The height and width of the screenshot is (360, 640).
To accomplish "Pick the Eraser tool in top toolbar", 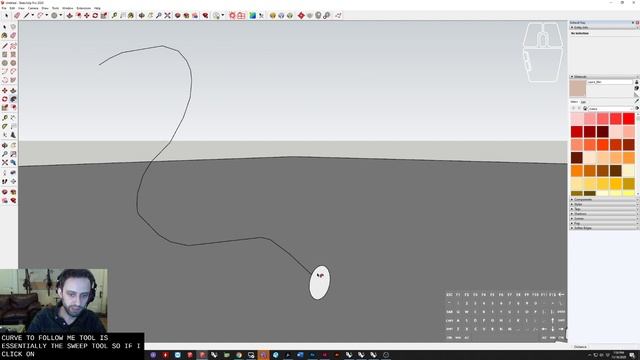I will coord(17,16).
